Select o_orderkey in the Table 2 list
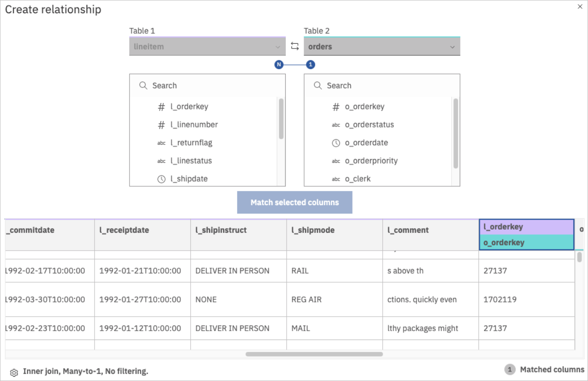Screen dimensions: 588x381 [364, 107]
